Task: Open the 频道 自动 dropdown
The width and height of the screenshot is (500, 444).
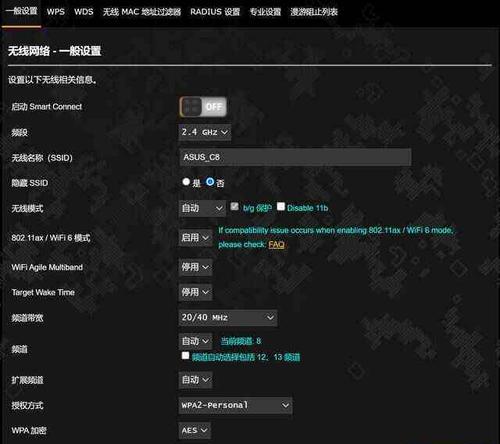Action: [x=195, y=341]
